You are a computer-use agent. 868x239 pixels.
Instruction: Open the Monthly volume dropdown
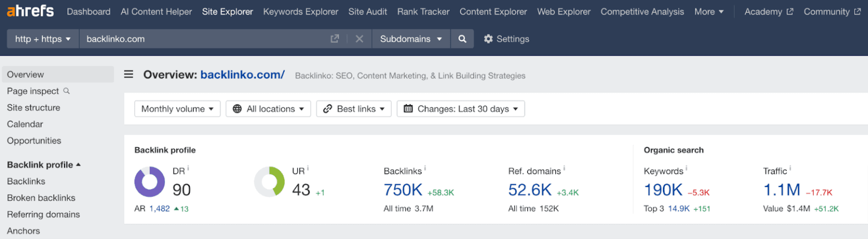[177, 109]
